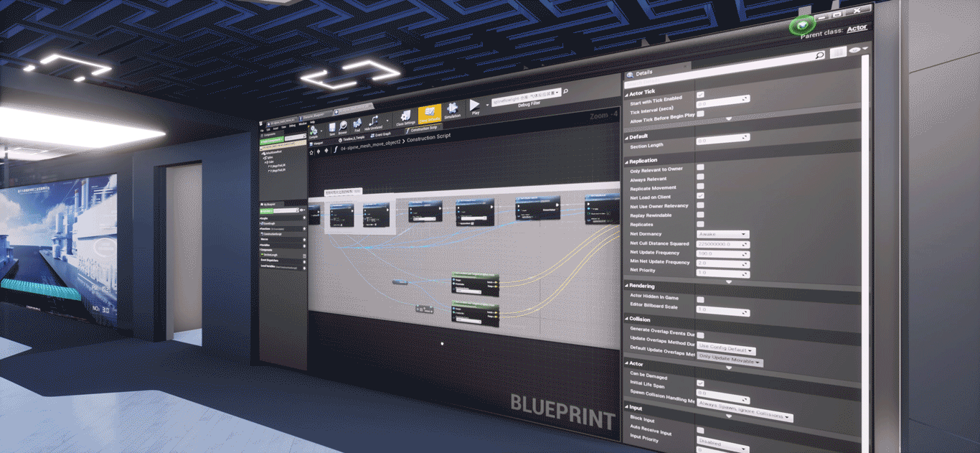980x453 pixels.
Task: Toggle Allow Tick Before Begin Play
Action: click(700, 113)
